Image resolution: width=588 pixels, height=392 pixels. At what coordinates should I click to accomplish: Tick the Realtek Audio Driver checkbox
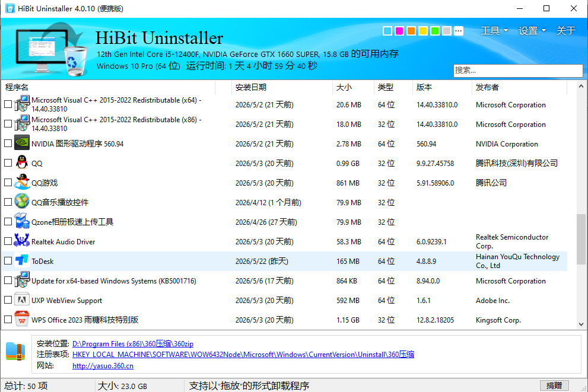click(x=8, y=241)
